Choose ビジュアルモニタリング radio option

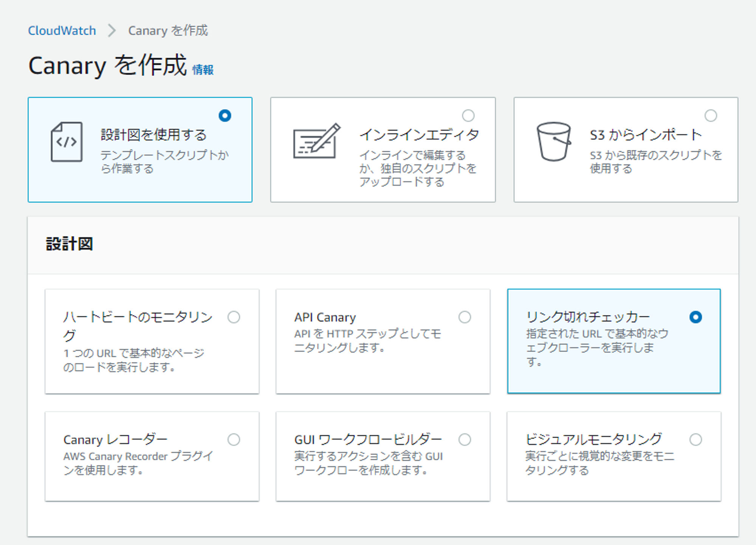tap(696, 439)
